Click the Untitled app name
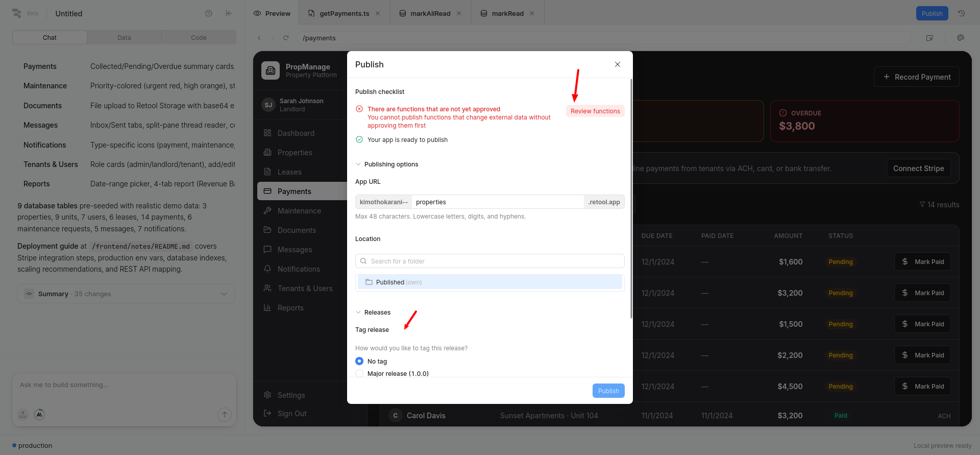Screen dimensions: 980x455 tap(68, 13)
